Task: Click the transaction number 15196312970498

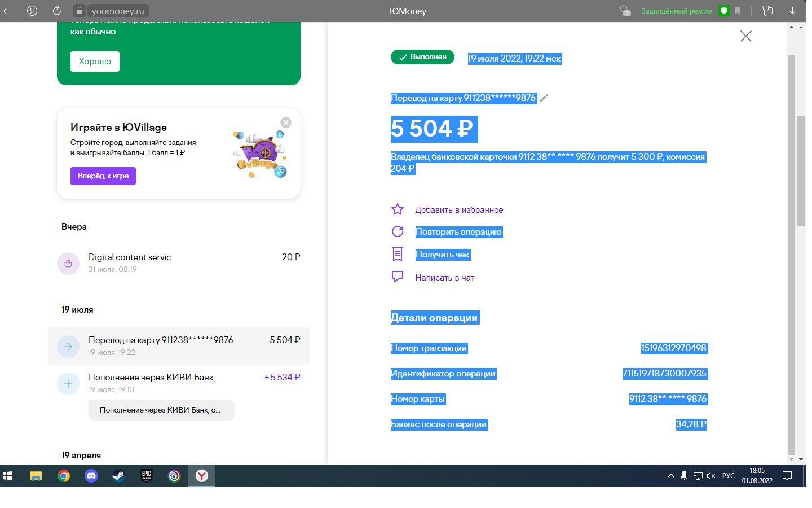Action: (674, 348)
